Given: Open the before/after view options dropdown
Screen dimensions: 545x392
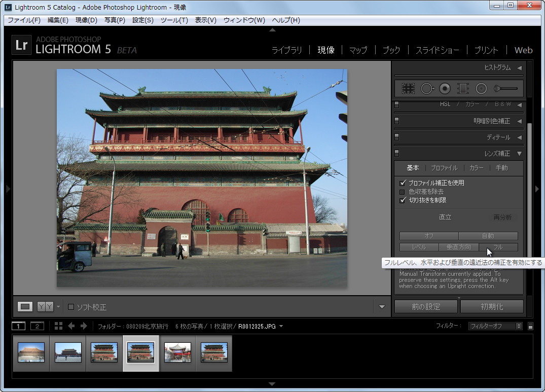Looking at the screenshot, I should (58, 307).
